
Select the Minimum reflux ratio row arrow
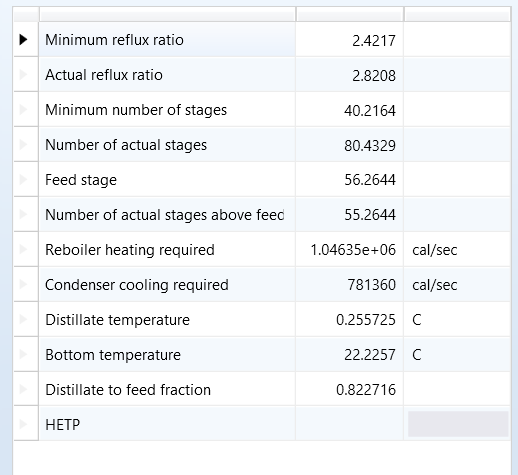click(x=23, y=40)
